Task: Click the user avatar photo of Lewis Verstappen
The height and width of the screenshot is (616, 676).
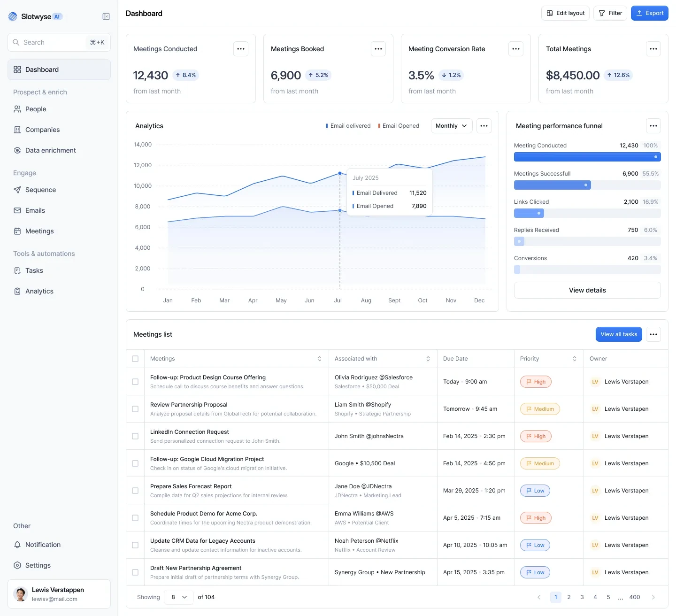Action: (20, 594)
